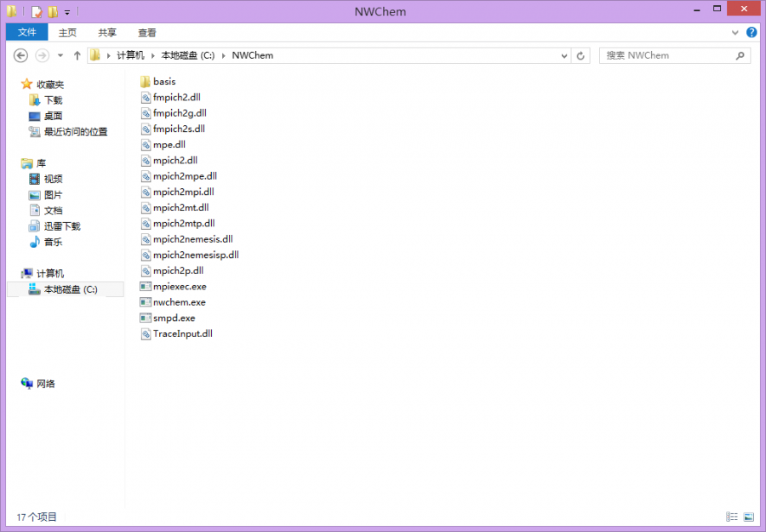Select the mpiexec.exe program icon

pos(146,286)
